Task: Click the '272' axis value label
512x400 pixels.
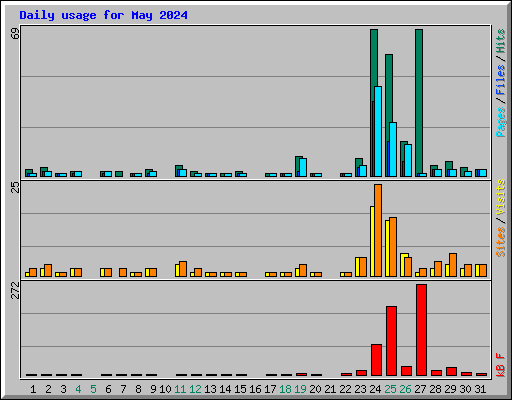Action: point(16,290)
